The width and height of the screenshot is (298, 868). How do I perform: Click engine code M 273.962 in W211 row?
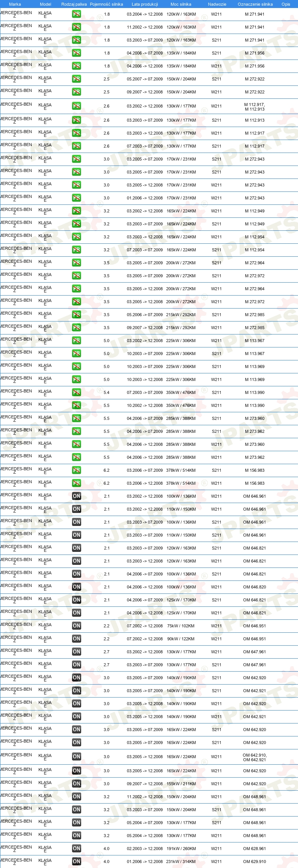255,457
